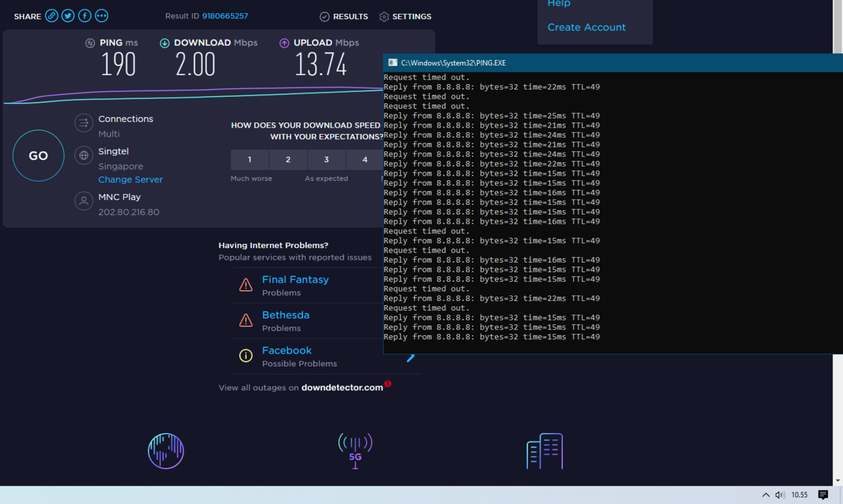Screen dimensions: 843x504
Task: Open the Create Account link
Action: (x=586, y=27)
